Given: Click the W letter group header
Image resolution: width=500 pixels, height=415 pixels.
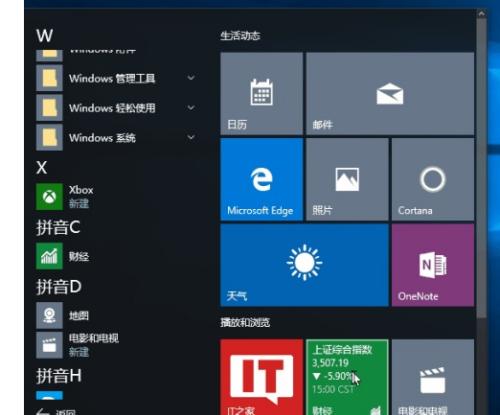Looking at the screenshot, I should coord(44,35).
